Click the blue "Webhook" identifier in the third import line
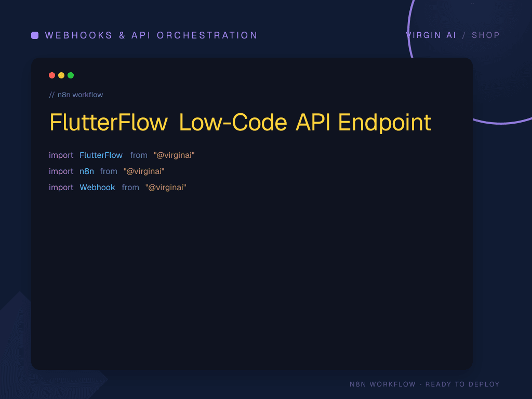The image size is (532, 399). [x=97, y=187]
